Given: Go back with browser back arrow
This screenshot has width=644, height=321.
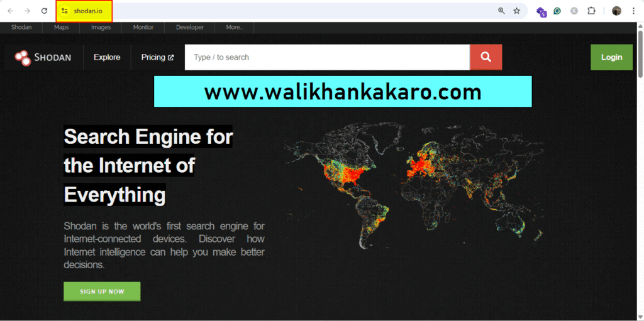Looking at the screenshot, I should [x=11, y=11].
